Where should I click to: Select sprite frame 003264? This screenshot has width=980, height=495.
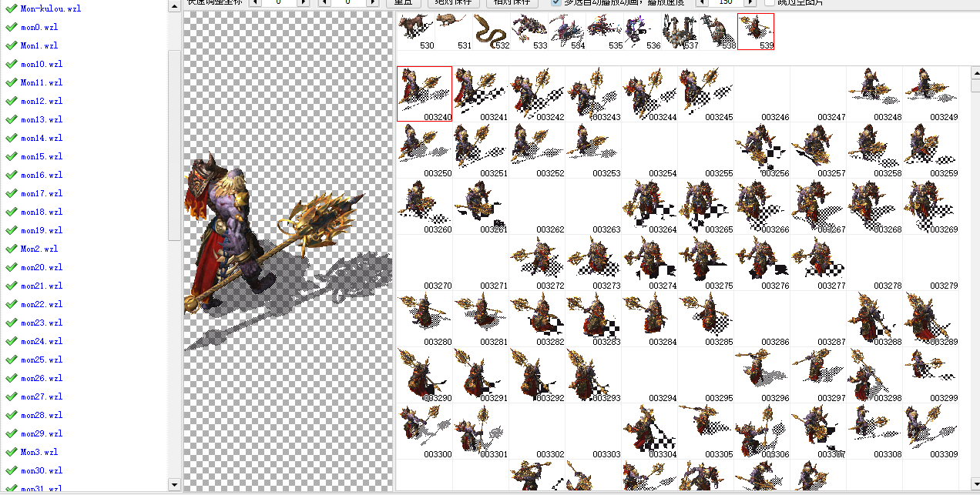tap(649, 206)
